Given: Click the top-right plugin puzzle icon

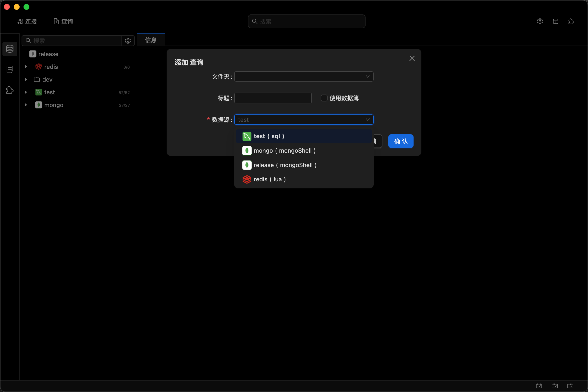Looking at the screenshot, I should tap(571, 22).
